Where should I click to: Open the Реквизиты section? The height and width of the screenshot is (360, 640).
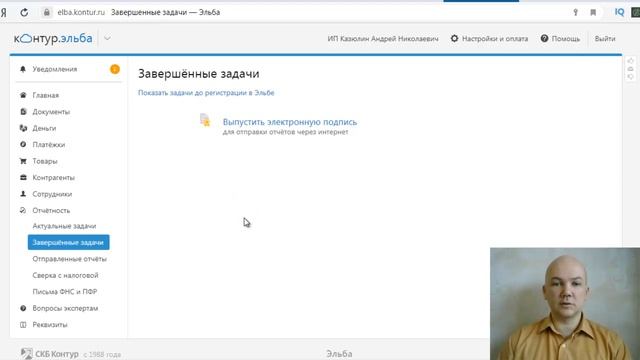point(50,325)
